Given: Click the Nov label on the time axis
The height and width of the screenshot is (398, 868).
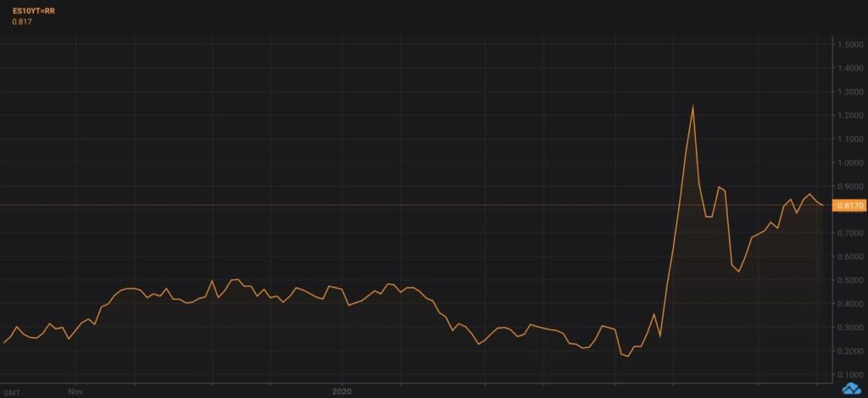Looking at the screenshot, I should (x=75, y=391).
